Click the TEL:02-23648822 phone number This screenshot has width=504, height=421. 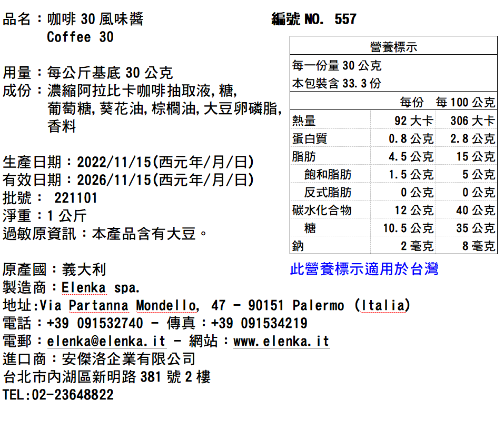click(58, 395)
